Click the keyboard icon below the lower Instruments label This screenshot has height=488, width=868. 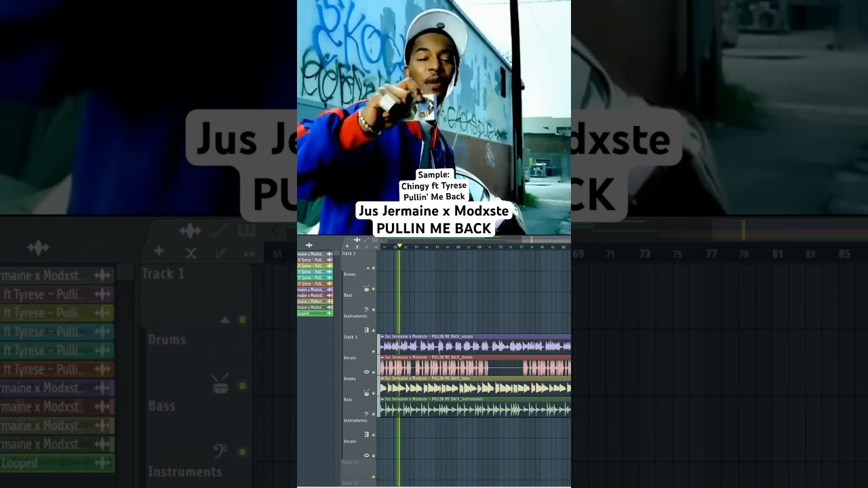tap(367, 434)
